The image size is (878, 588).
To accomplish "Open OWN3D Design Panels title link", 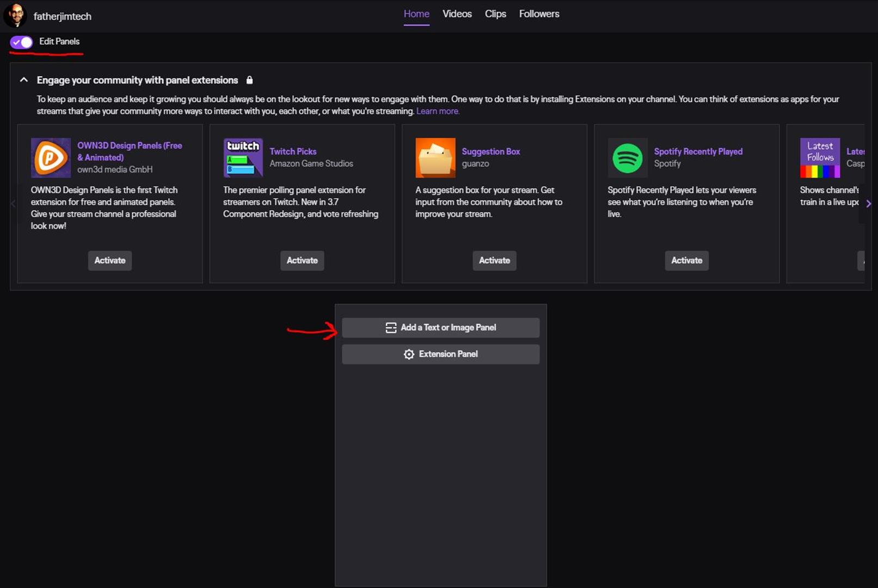I will [130, 151].
